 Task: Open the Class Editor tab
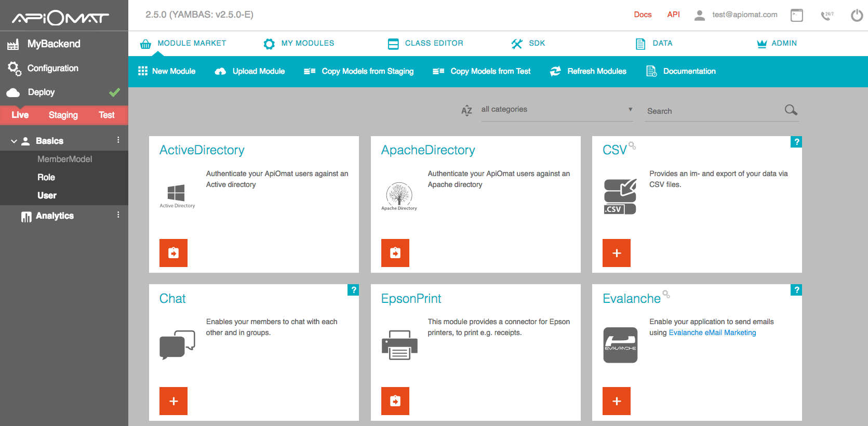coord(425,44)
